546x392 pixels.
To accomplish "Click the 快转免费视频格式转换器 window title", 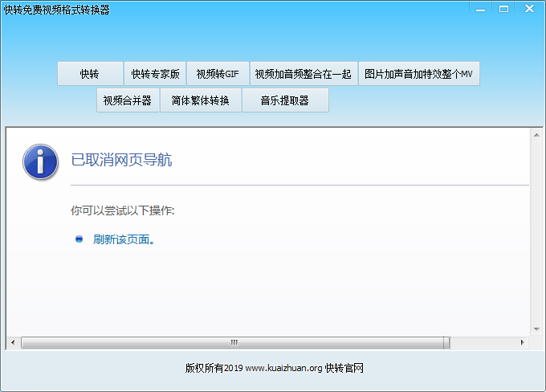I will click(56, 10).
